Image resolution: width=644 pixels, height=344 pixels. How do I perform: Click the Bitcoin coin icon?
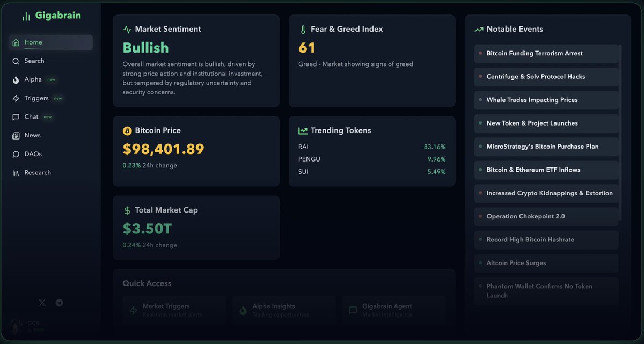point(127,131)
